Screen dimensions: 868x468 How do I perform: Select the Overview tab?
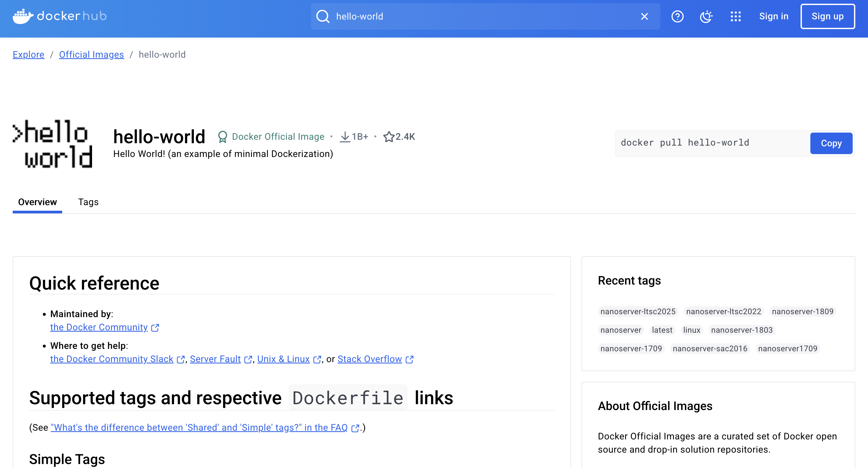click(37, 202)
